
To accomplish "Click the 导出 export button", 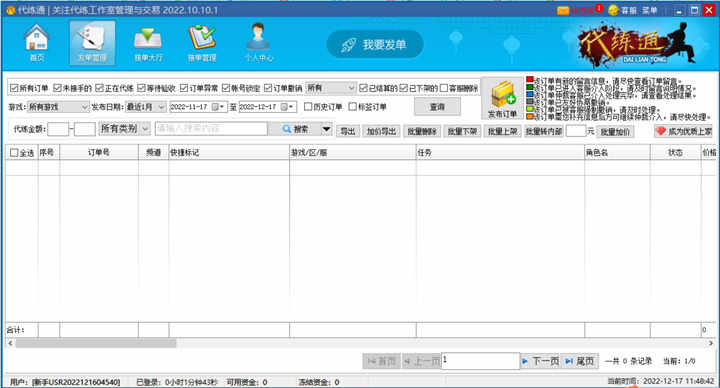I will click(348, 131).
